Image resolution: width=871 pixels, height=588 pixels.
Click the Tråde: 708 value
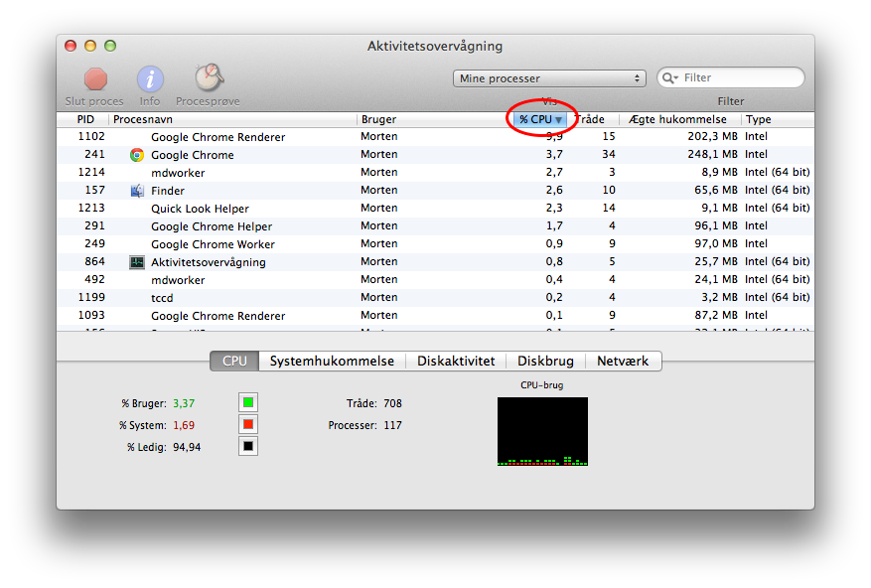(x=392, y=403)
